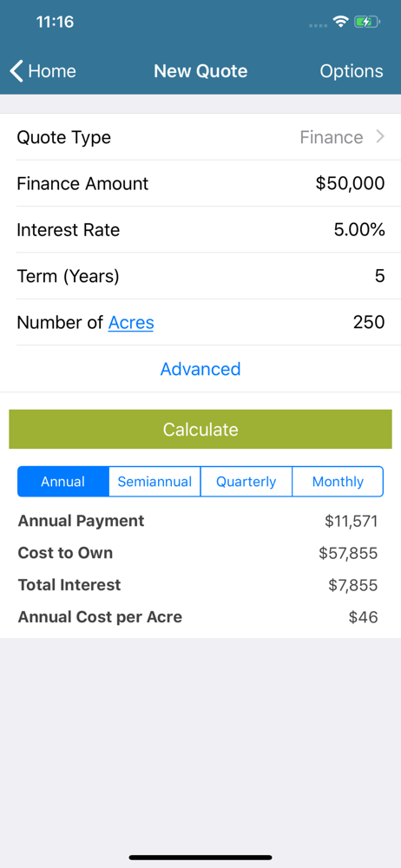Tap the back chevron icon beside Home
This screenshot has width=401, height=868.
[x=16, y=71]
